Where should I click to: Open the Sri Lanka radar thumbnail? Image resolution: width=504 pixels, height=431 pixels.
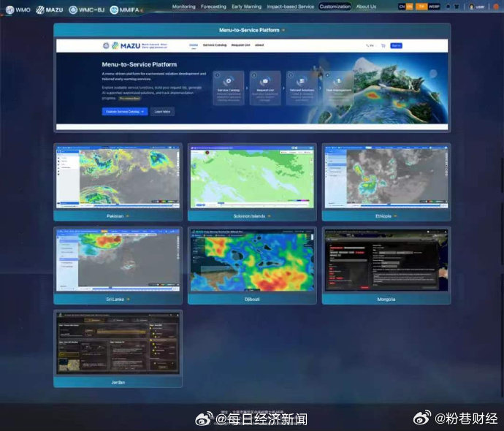pos(118,260)
